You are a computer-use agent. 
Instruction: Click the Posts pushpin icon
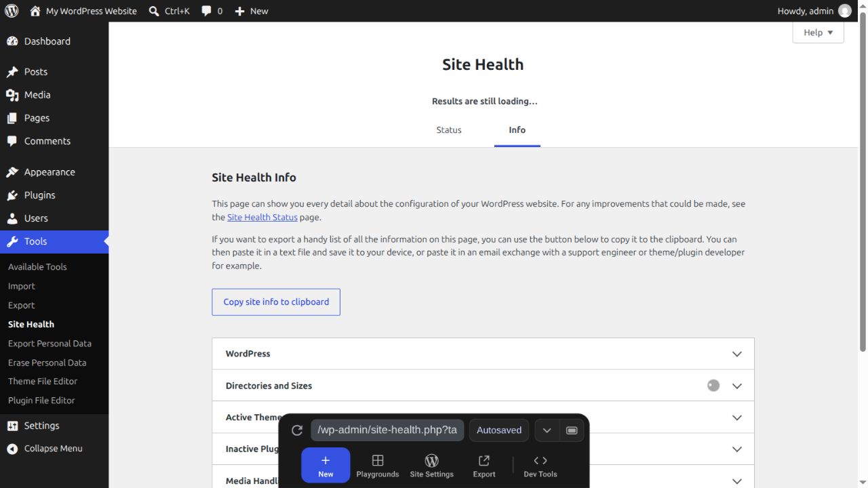pyautogui.click(x=12, y=72)
